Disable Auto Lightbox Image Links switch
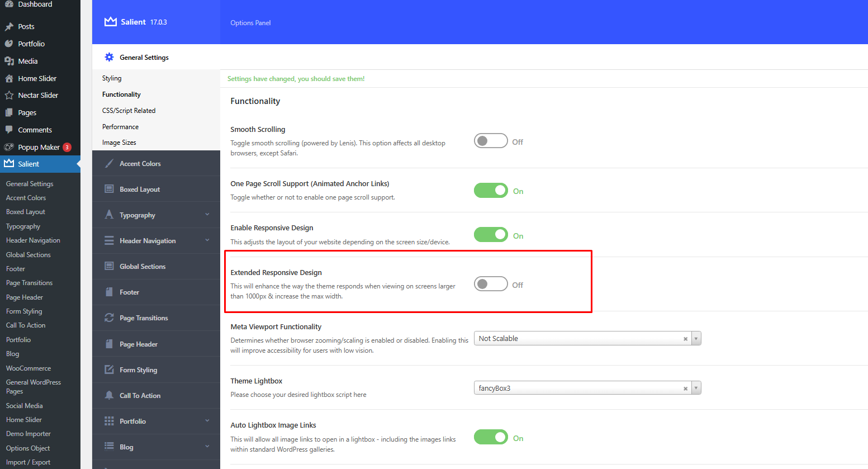Screen dimensions: 868x469 491,438
